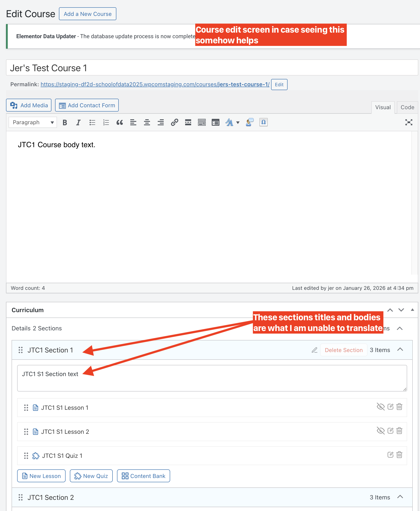
Task: Collapse JTC1 Section 1 with chevron
Action: click(x=400, y=349)
